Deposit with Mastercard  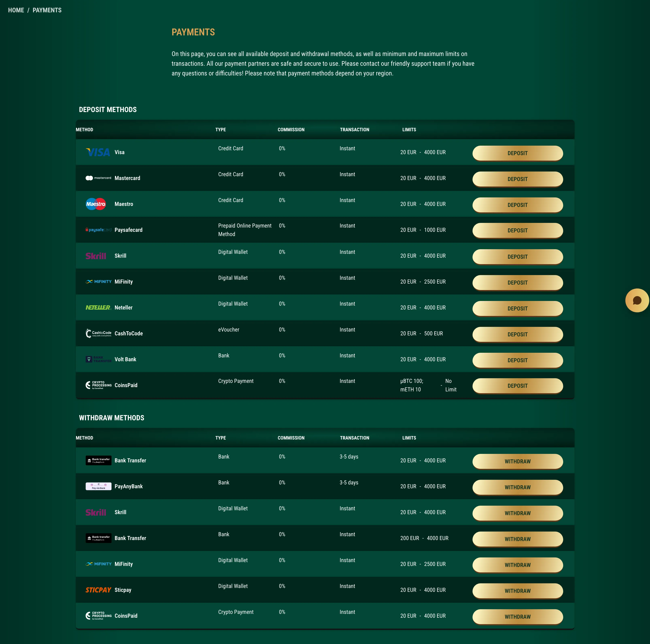pyautogui.click(x=517, y=179)
